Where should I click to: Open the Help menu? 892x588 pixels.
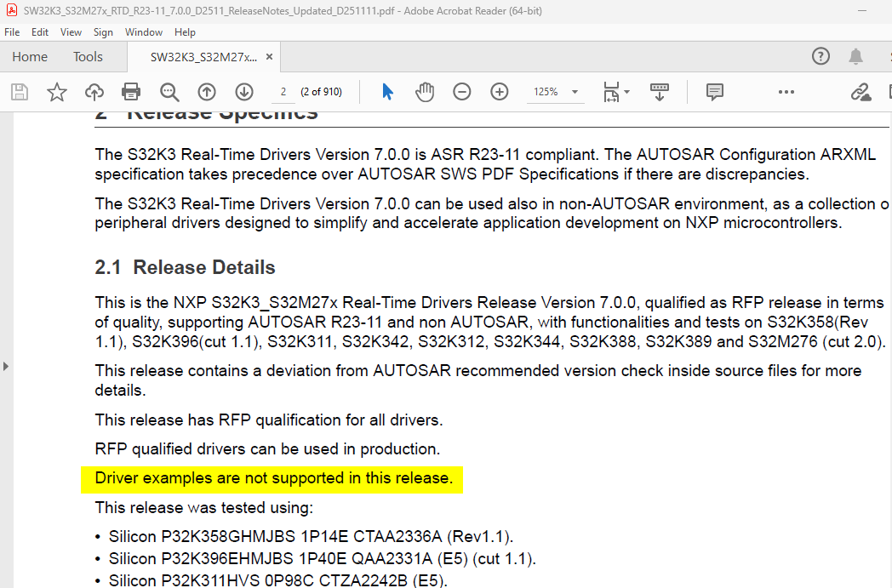click(x=185, y=31)
